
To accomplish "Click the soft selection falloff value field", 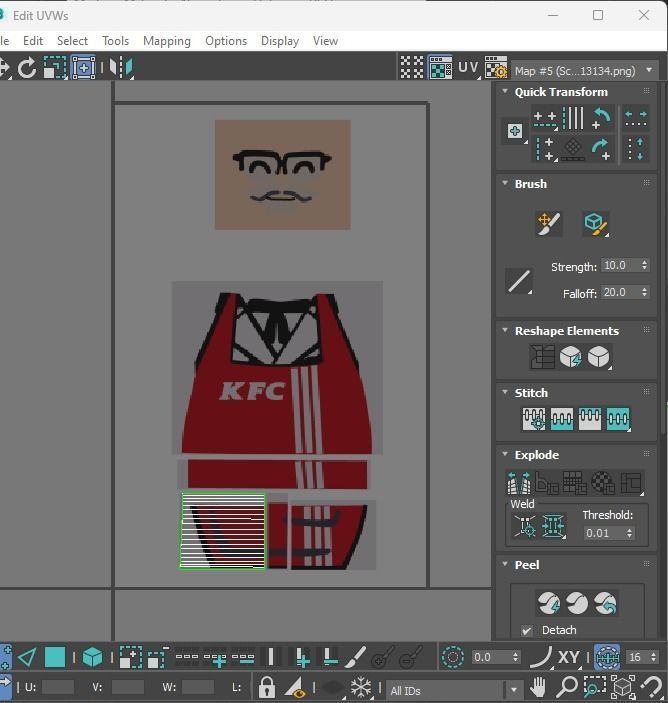I will (x=491, y=657).
